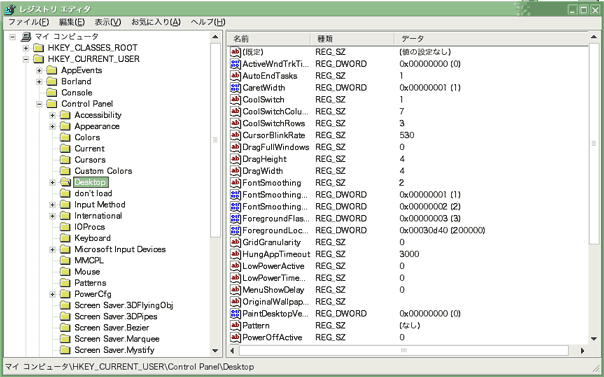604x377 pixels.
Task: Open the ファイル(F) menu
Action: [29, 22]
